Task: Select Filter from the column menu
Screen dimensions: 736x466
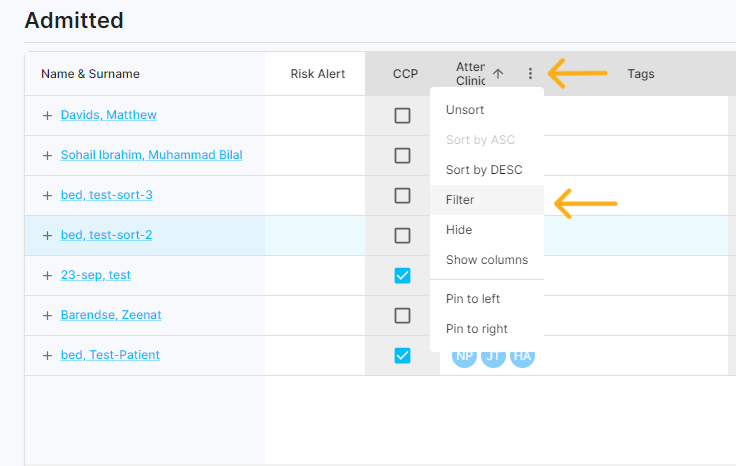Action: tap(460, 200)
